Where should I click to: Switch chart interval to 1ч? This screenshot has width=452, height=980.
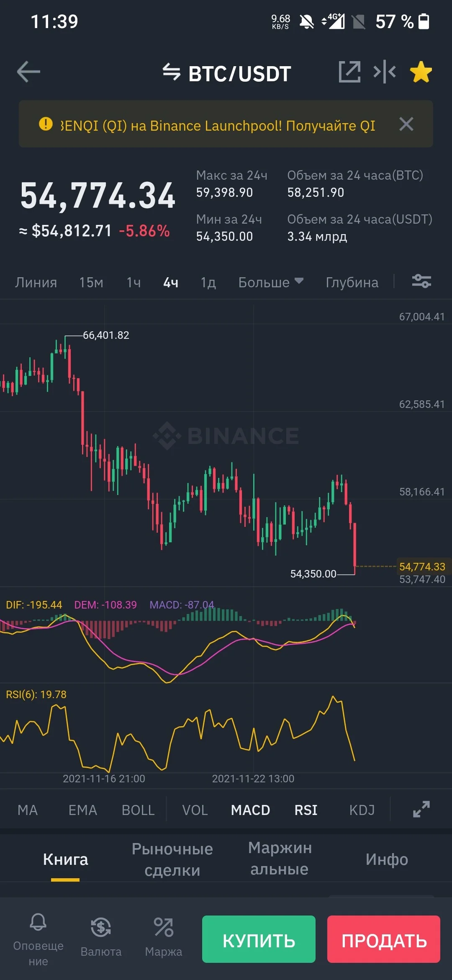click(x=134, y=282)
